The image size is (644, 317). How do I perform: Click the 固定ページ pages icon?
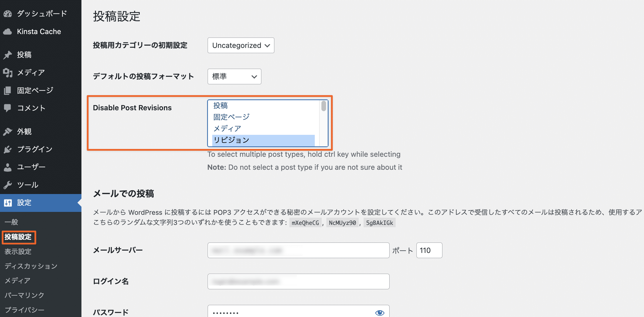tap(8, 90)
